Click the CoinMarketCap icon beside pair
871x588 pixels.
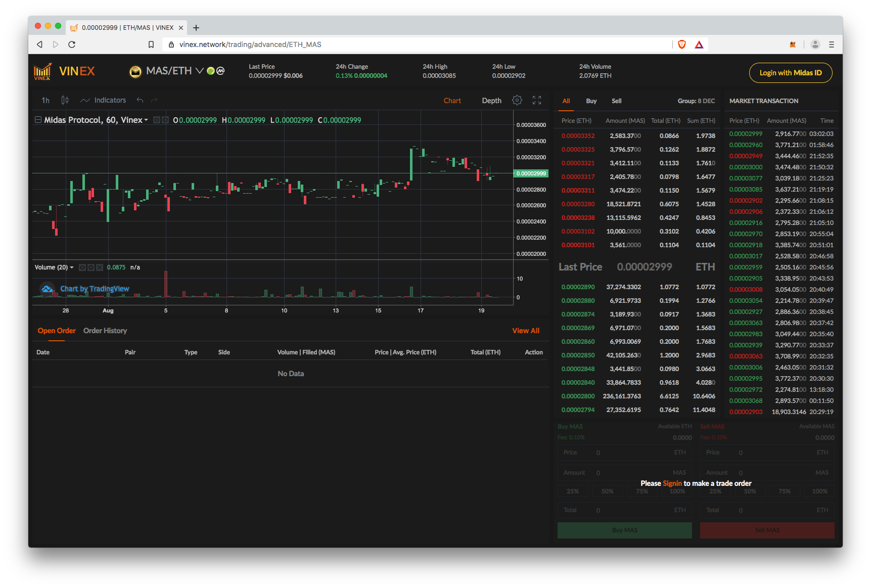coord(220,71)
